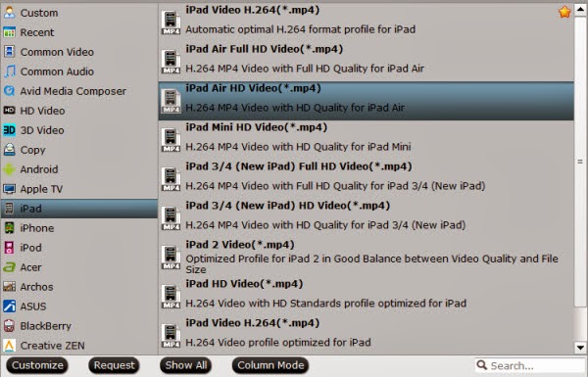Viewport: 588px width, 377px height.
Task: Select iPad 2 Video(*.mp4) title
Action: pyautogui.click(x=240, y=245)
